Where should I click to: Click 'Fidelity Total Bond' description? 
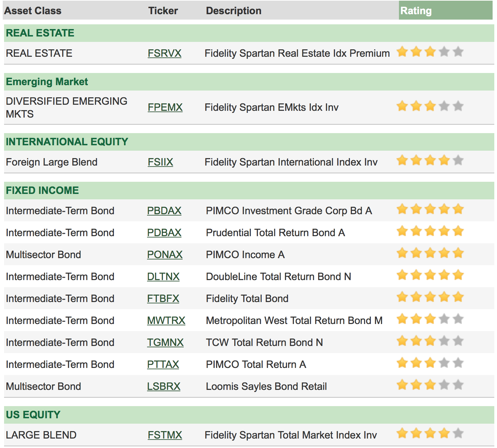tap(247, 299)
